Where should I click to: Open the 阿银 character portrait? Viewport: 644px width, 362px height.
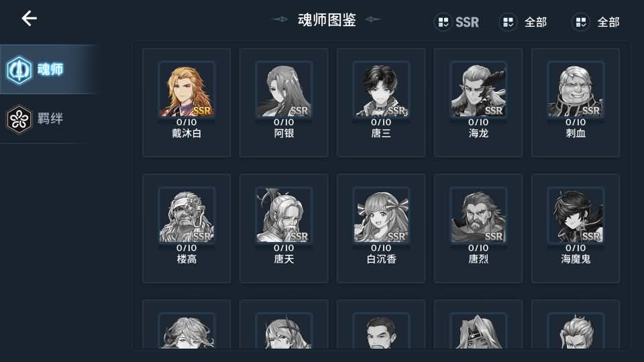[x=284, y=89]
